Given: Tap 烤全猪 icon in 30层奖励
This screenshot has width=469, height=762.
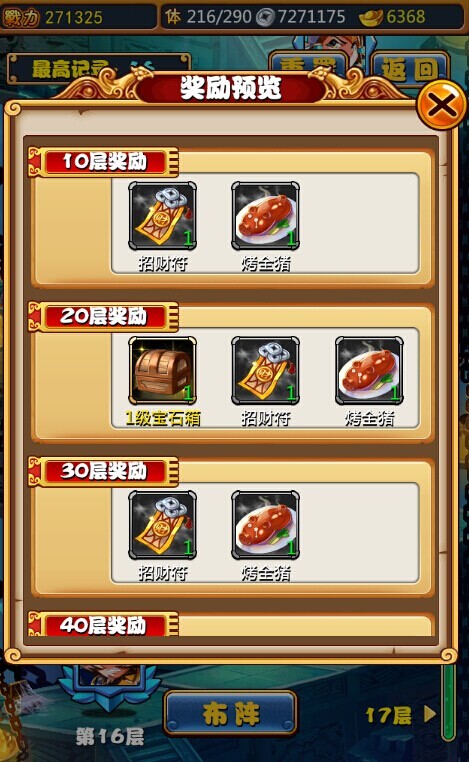Looking at the screenshot, I should pyautogui.click(x=265, y=525).
